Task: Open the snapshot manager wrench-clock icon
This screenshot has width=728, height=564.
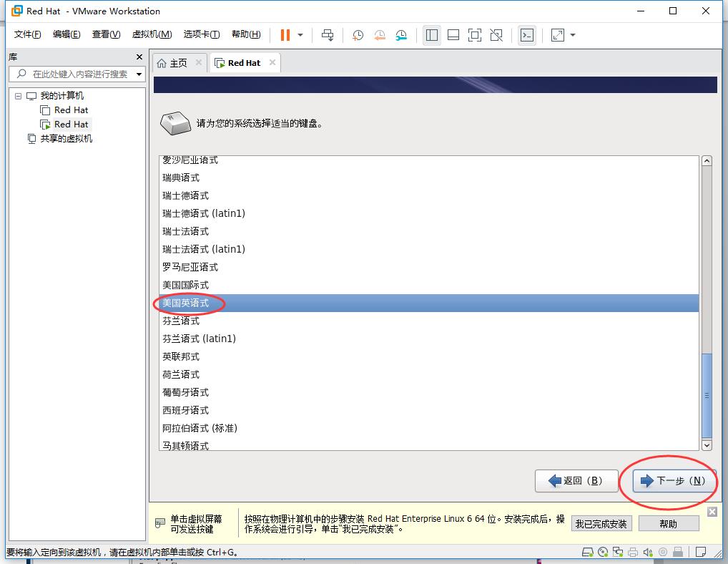Action: coord(401,35)
